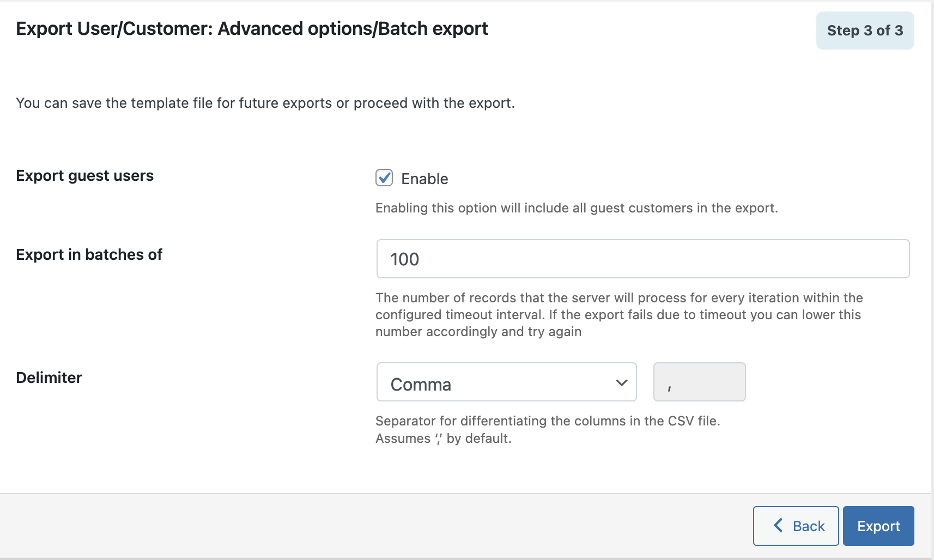This screenshot has height=560, width=934.
Task: Click the 'Step 3 of 3' badge
Action: point(865,31)
